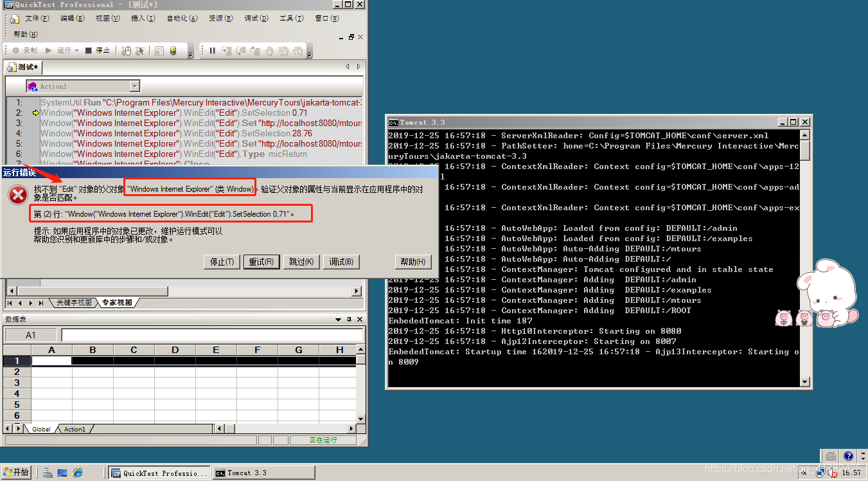Click the Record (录制) toolbar button
The height and width of the screenshot is (481, 868).
[24, 51]
